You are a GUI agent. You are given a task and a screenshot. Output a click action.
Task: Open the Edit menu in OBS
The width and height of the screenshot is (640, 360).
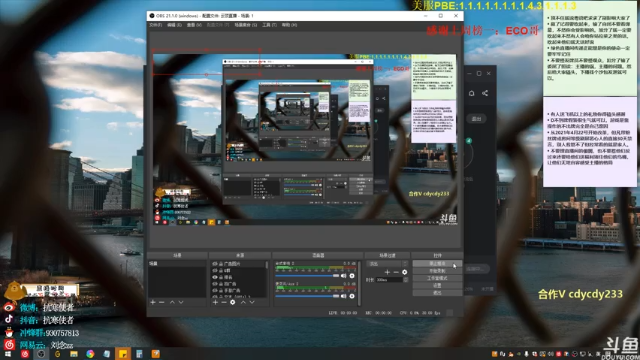click(174, 25)
